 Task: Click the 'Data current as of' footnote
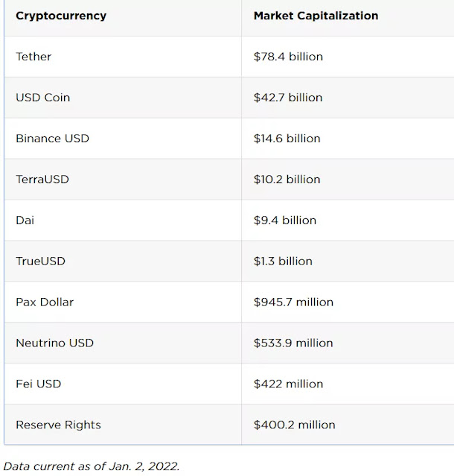[x=92, y=466]
